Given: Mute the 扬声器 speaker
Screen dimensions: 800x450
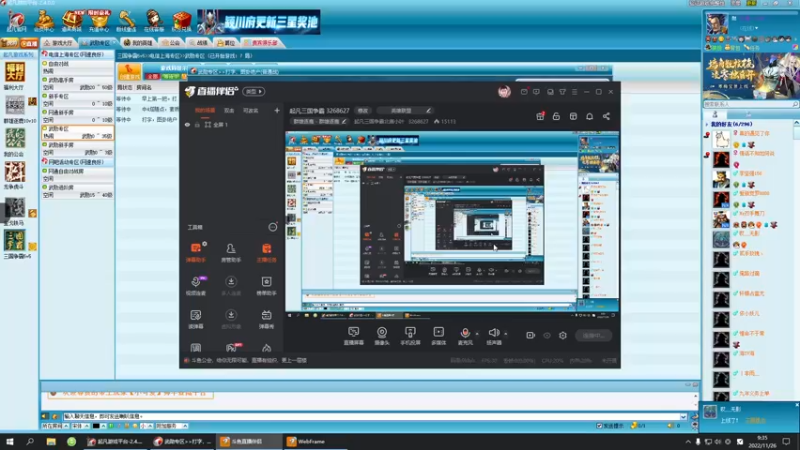Looking at the screenshot, I should click(x=493, y=336).
